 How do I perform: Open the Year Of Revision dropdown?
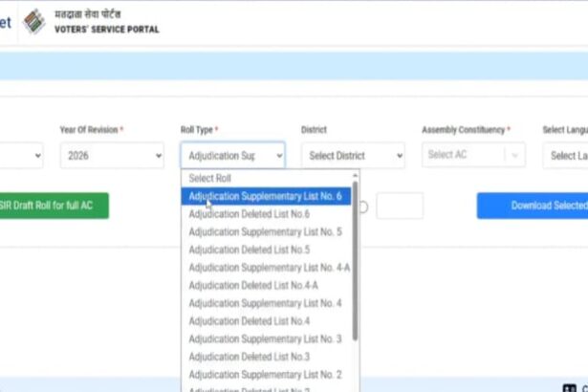tap(111, 155)
